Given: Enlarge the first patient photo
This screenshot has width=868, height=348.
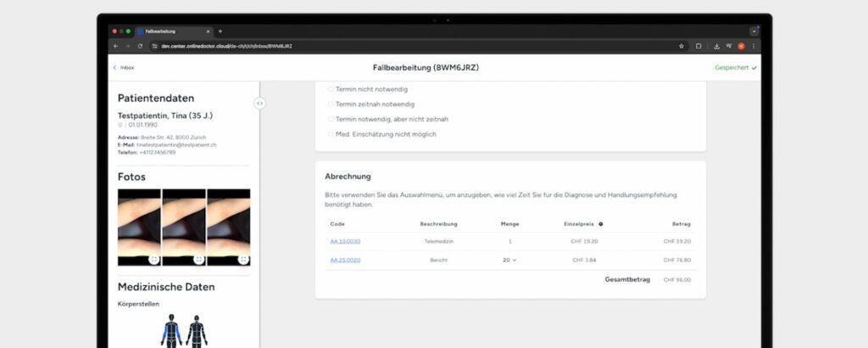Looking at the screenshot, I should coord(154,260).
